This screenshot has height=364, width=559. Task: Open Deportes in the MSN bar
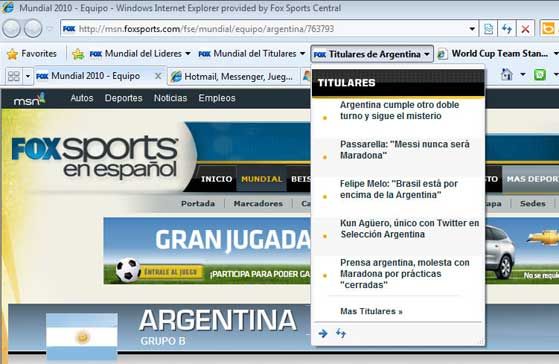(123, 98)
